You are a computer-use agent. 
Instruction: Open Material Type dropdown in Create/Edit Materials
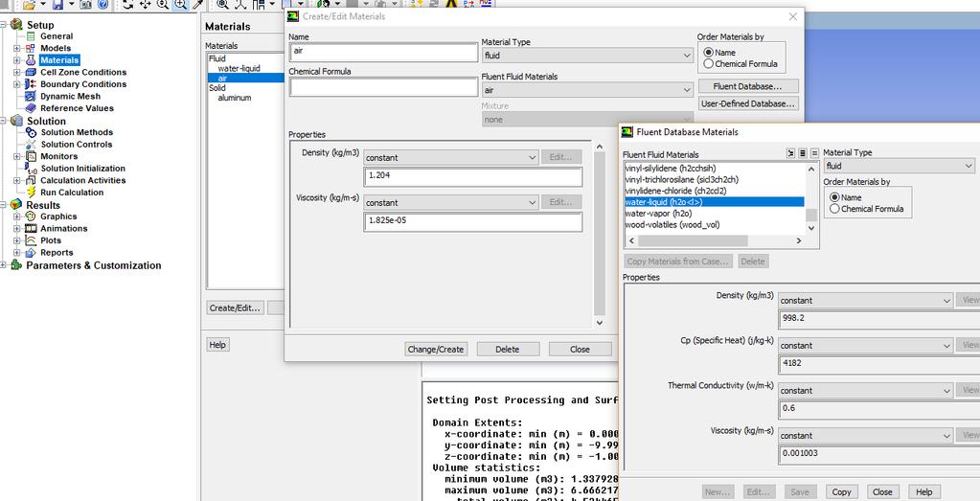tap(587, 56)
